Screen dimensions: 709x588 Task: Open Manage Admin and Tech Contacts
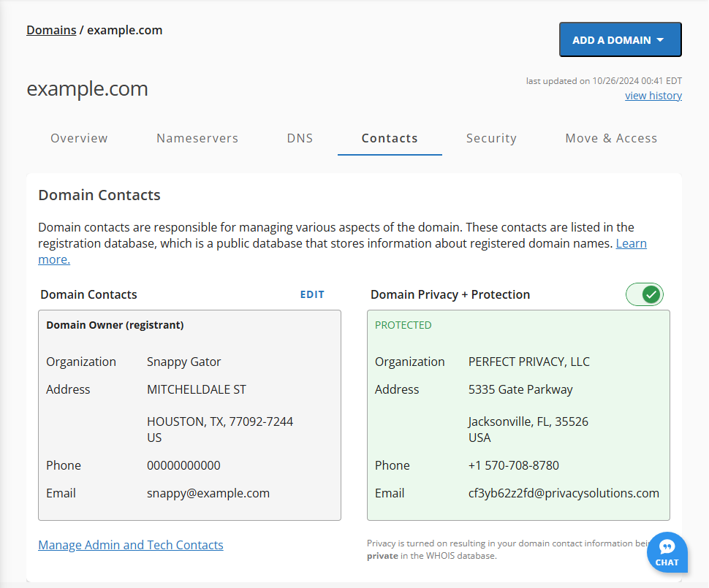(x=130, y=545)
